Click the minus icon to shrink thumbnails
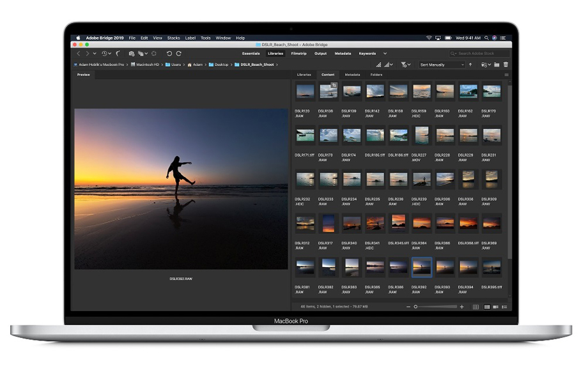The image size is (588, 368). (408, 307)
